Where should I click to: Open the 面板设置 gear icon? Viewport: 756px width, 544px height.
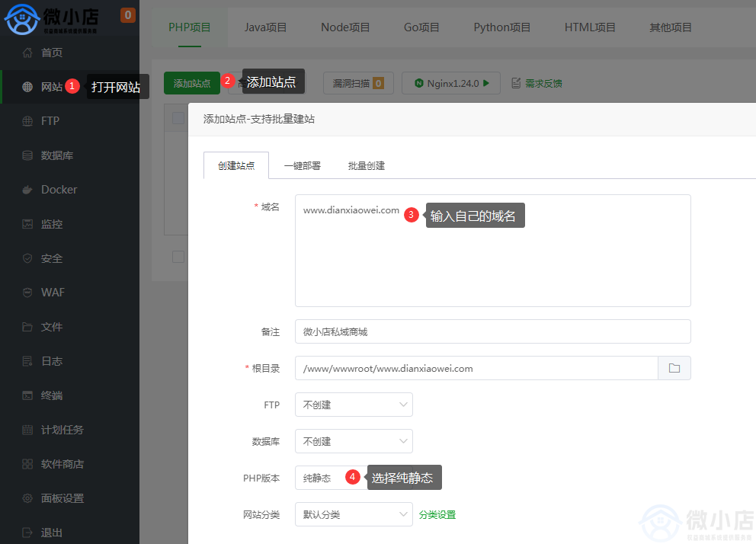(x=27, y=498)
